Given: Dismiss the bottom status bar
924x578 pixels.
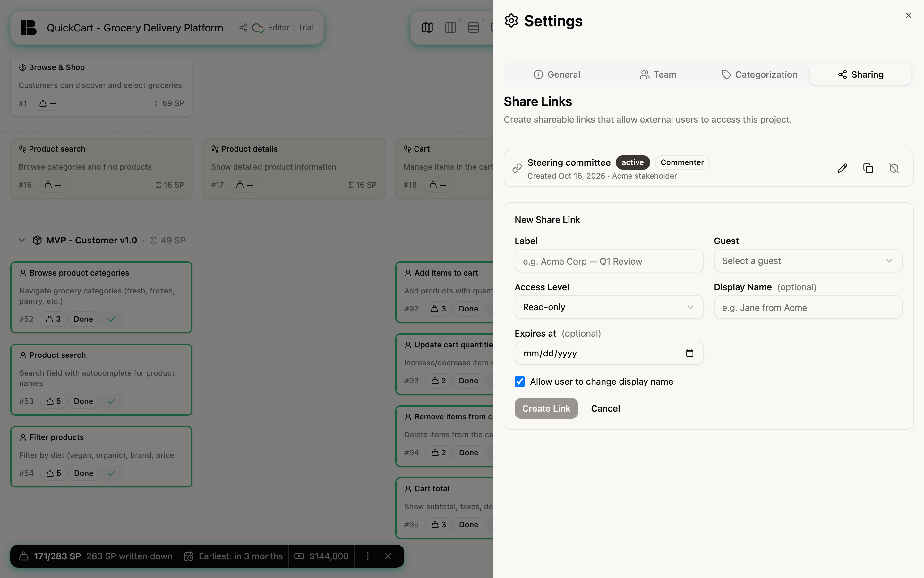Looking at the screenshot, I should pos(388,556).
